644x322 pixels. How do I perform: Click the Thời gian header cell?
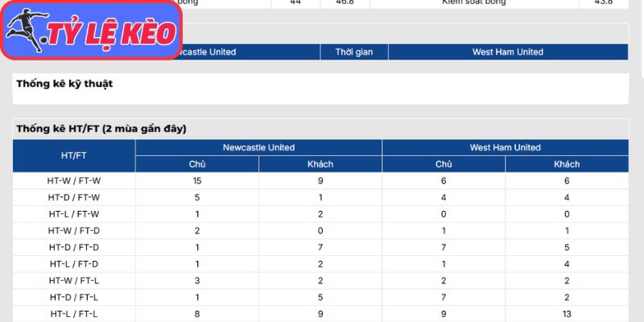(x=354, y=52)
